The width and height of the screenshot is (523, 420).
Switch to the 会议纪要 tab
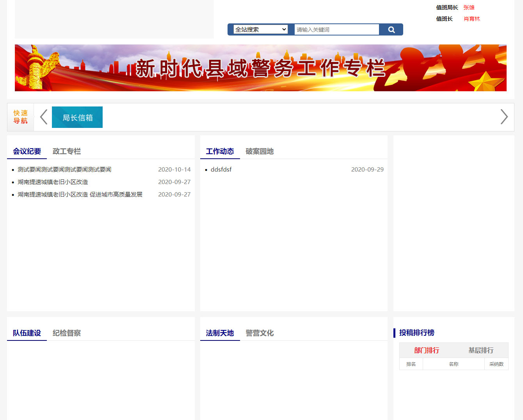[27, 151]
